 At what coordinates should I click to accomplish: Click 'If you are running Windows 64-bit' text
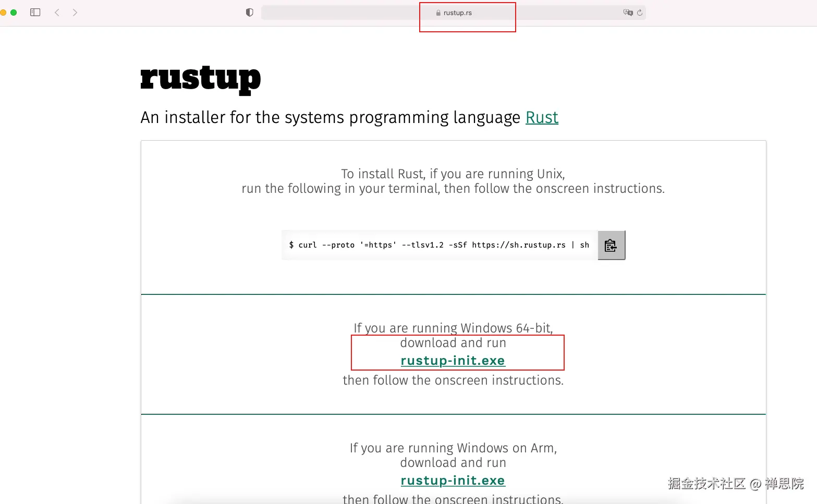point(453,328)
